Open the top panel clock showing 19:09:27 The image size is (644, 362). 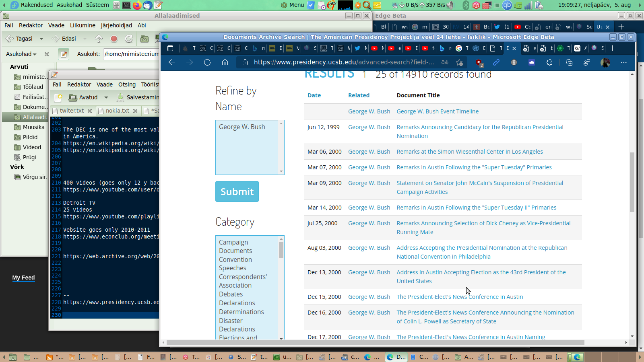[594, 5]
